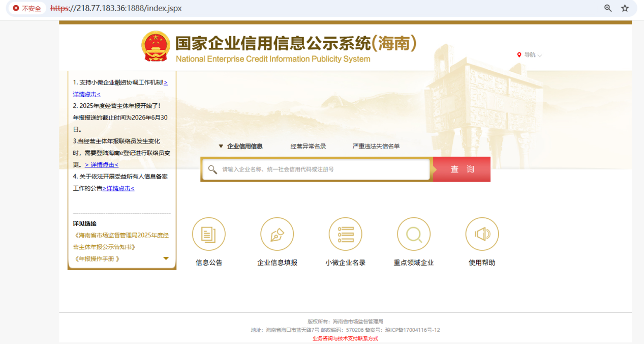Screen dimensions: 644x344
Task: Click the 信息公告 document icon
Action: coord(208,234)
